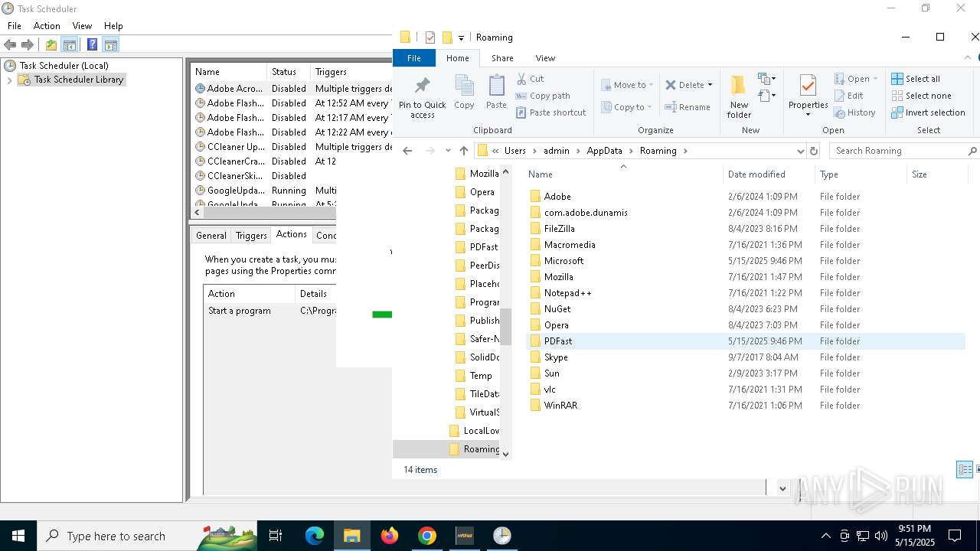This screenshot has height=551, width=980.
Task: Click Explorer Back navigation arrow
Action: point(407,151)
